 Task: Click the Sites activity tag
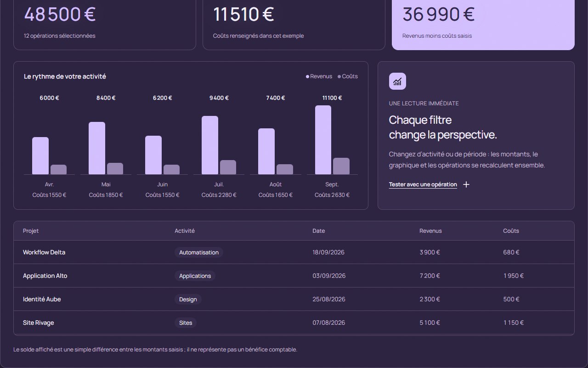186,322
